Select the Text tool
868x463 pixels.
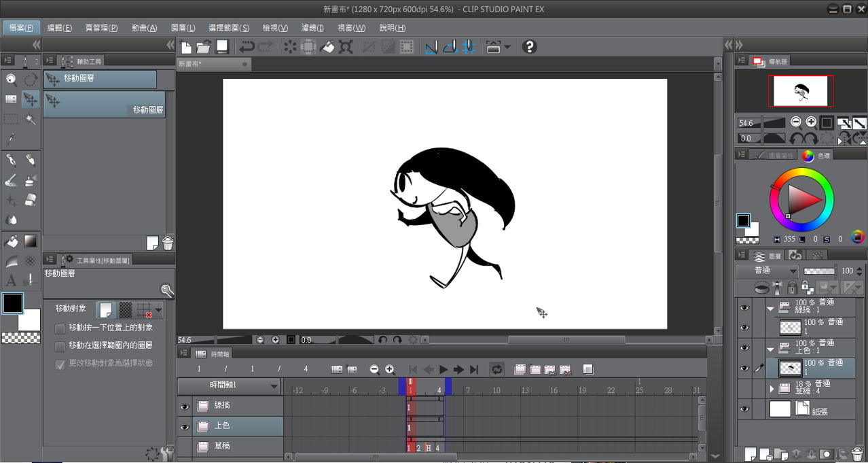pos(12,280)
